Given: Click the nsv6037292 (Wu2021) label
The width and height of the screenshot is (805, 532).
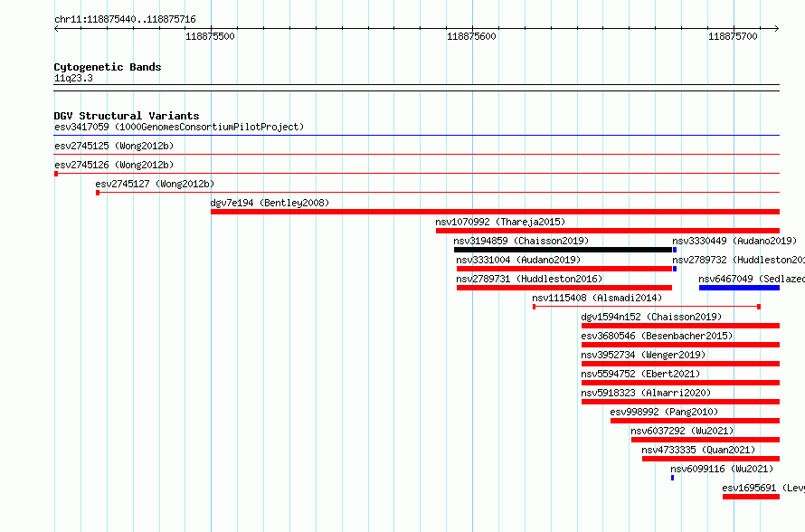Looking at the screenshot, I should pos(682,431).
